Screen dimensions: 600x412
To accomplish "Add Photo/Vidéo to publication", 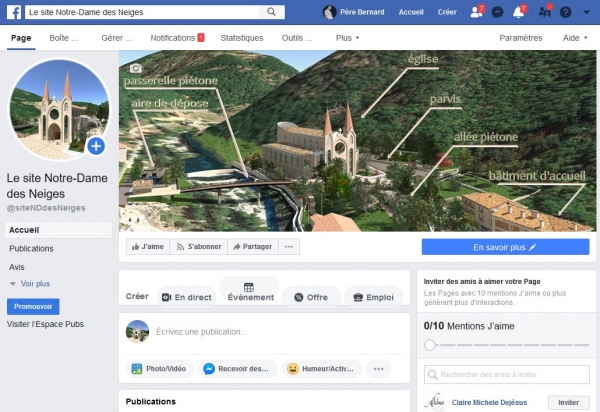I will [x=159, y=369].
